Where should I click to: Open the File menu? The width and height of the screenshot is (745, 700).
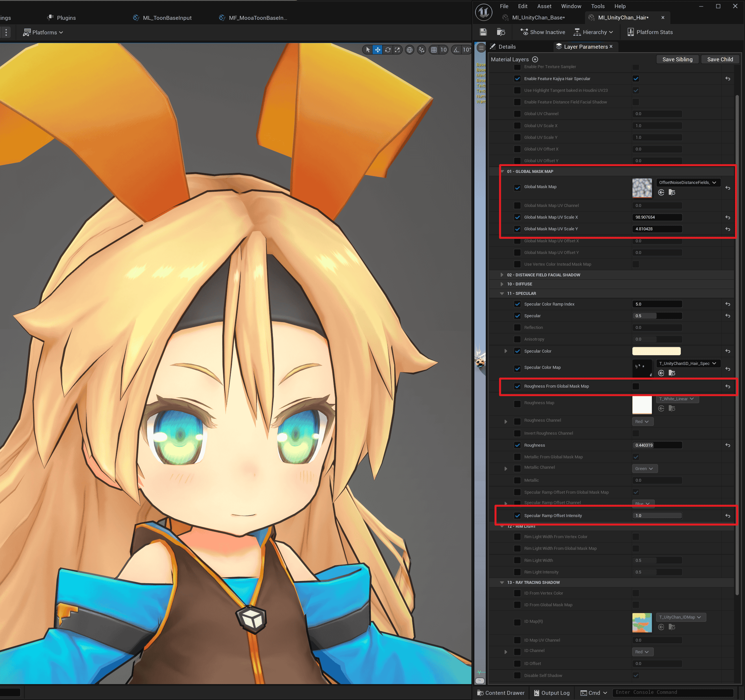504,6
